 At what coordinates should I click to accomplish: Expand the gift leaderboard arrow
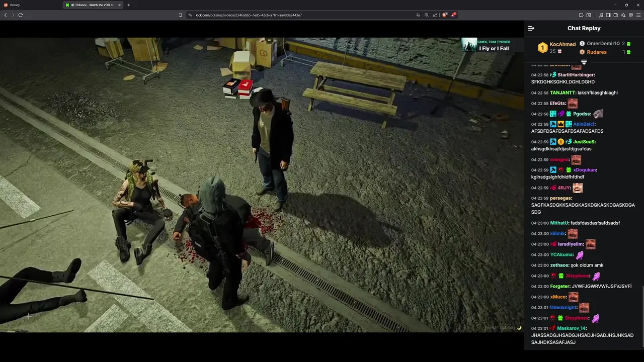[x=584, y=62]
